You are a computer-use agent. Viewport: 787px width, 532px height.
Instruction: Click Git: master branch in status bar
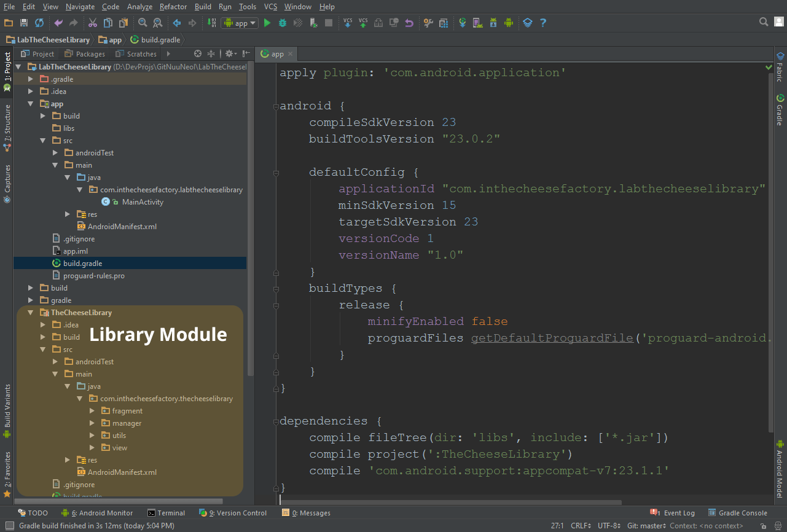pos(646,526)
